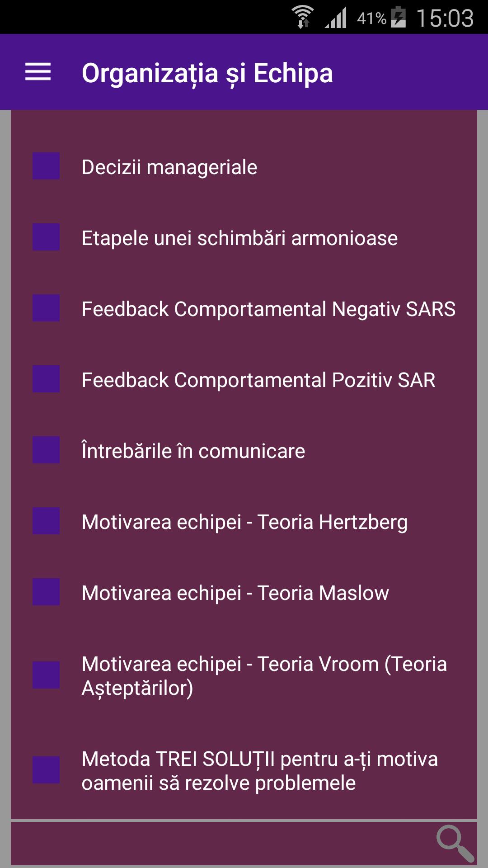Tap the cellular signal strength icon
The image size is (488, 868).
tap(336, 18)
